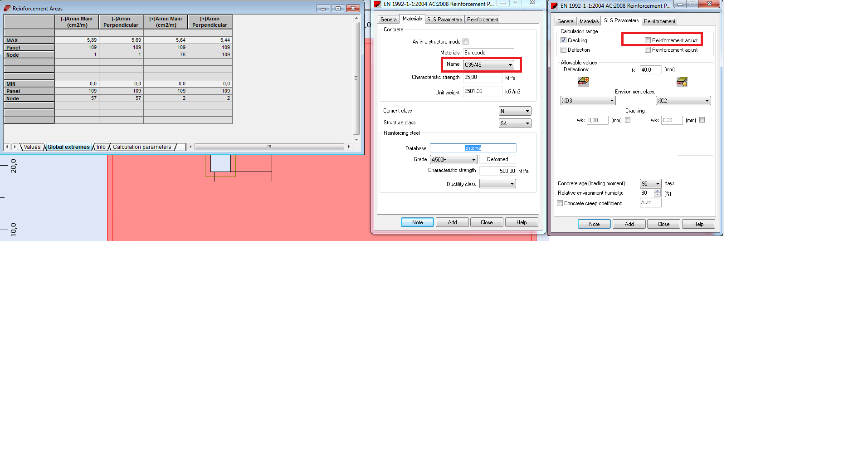Viewport: 868px width, 452px height.
Task: Open the XD3 environment class dropdown
Action: coord(588,101)
